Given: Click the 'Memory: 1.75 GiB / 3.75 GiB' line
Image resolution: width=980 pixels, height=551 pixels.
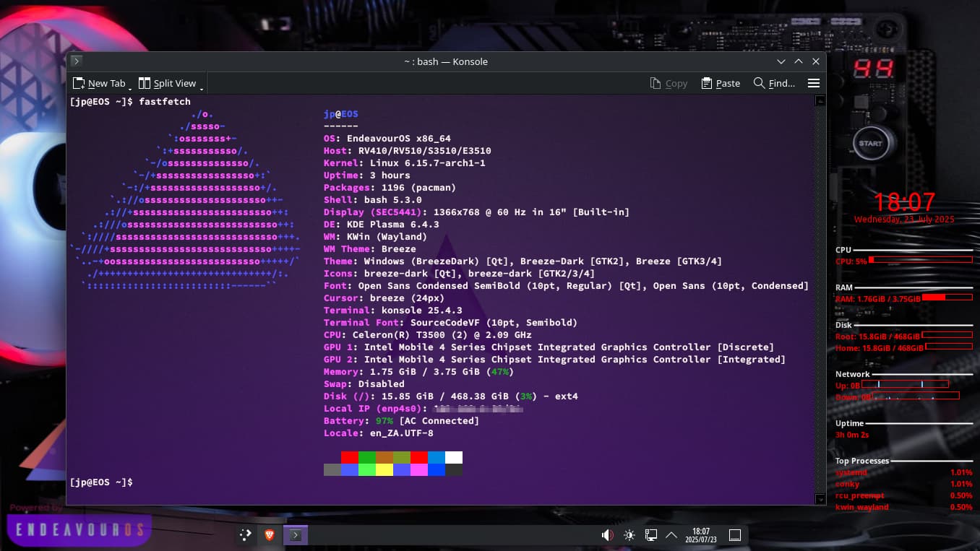Looking at the screenshot, I should pyautogui.click(x=419, y=372).
